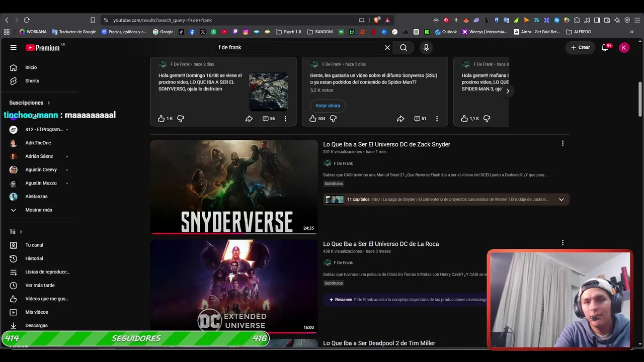Open the 51 comments on the poll post
The height and width of the screenshot is (362, 644).
coord(420,119)
